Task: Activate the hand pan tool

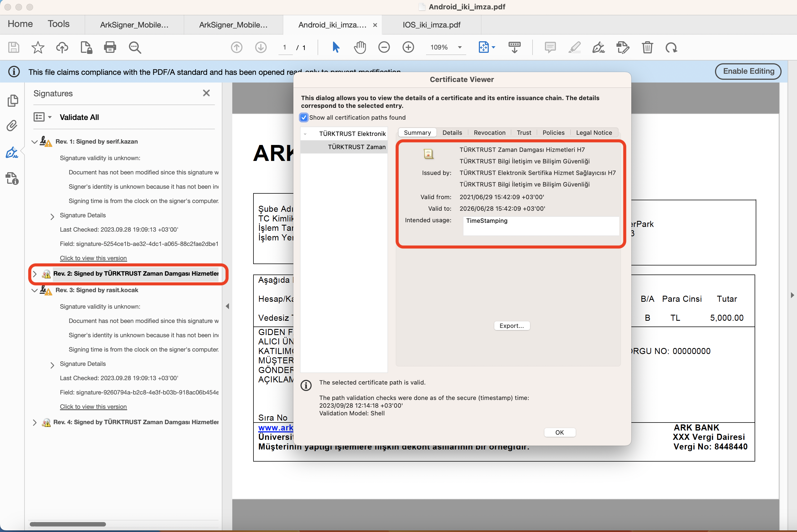Action: pyautogui.click(x=360, y=47)
